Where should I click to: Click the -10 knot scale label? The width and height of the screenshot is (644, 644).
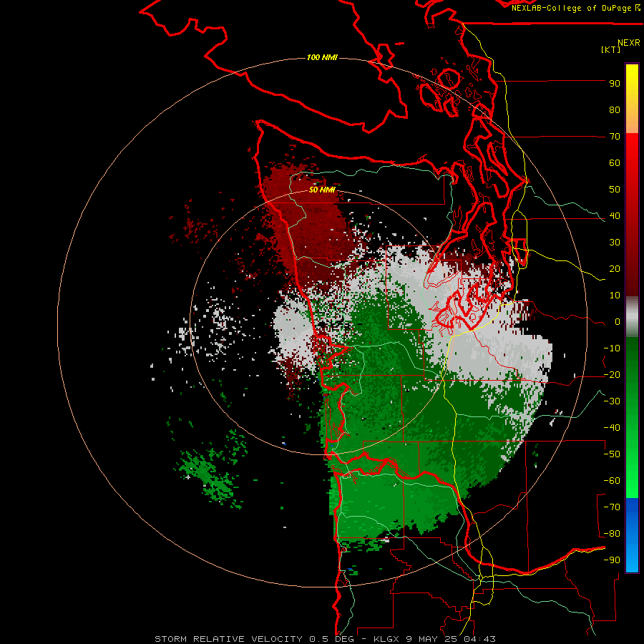(612, 348)
